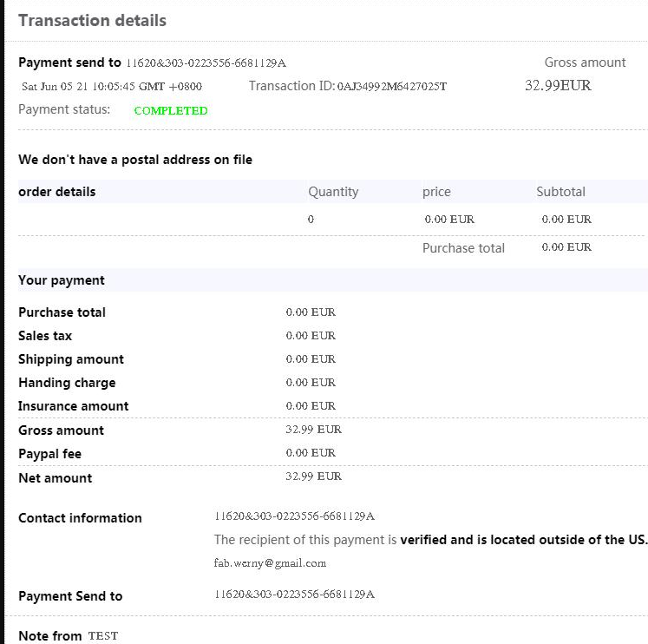648x644 pixels.
Task: Select the 32.99EUR gross amount at top right
Action: click(x=558, y=86)
